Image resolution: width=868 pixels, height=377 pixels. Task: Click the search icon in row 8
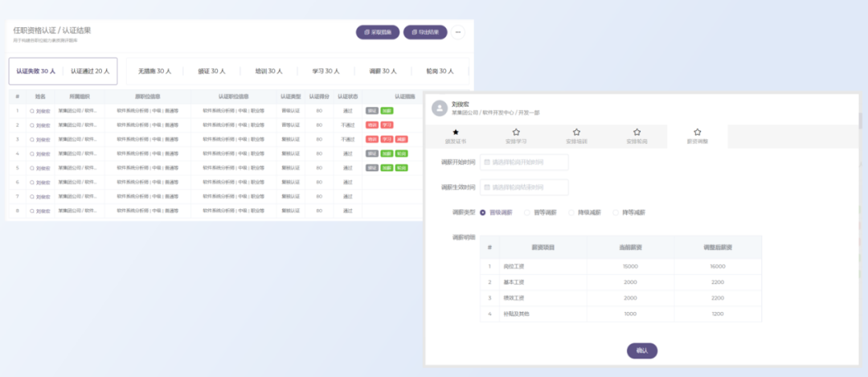pyautogui.click(x=32, y=211)
